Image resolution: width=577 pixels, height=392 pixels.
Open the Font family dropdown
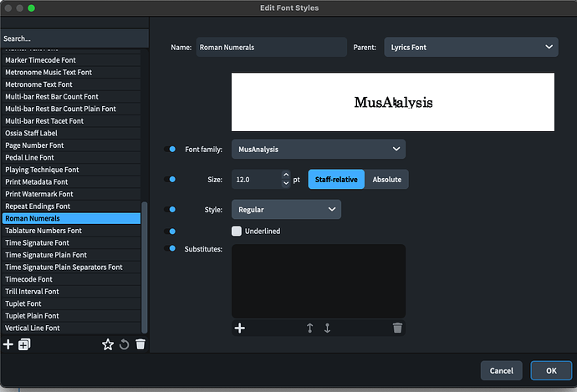pyautogui.click(x=319, y=150)
